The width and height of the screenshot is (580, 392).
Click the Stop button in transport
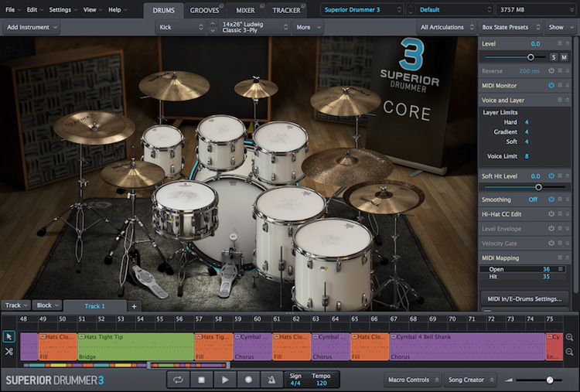[202, 380]
